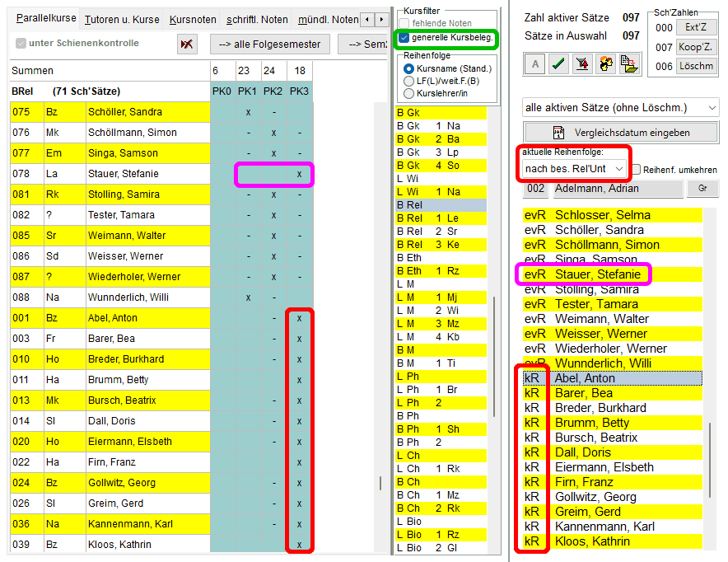Click '--> alle Folgesemester' button
This screenshot has width=728, height=562.
point(269,44)
